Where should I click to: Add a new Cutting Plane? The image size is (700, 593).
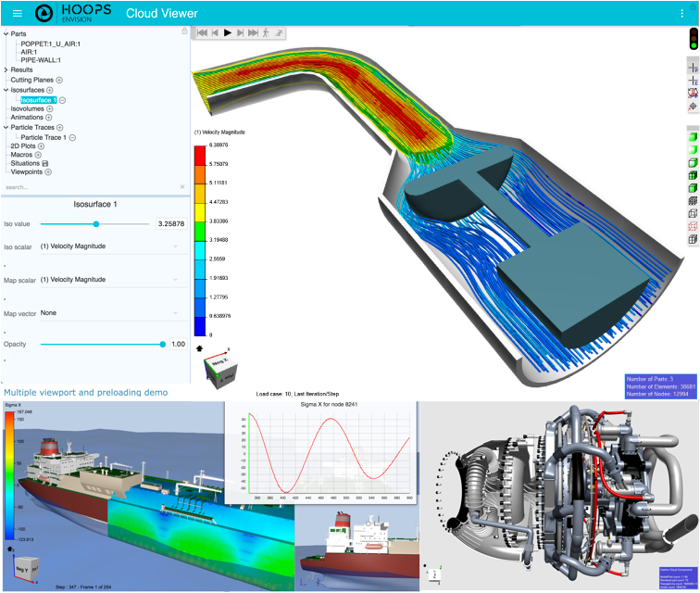pyautogui.click(x=59, y=81)
